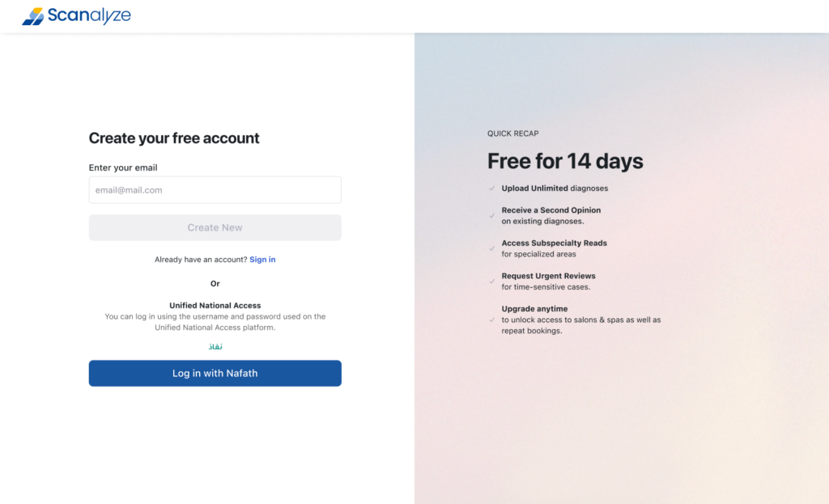Click the Scanalyze wordmark text
Viewport: 829px width, 504px height.
click(89, 16)
